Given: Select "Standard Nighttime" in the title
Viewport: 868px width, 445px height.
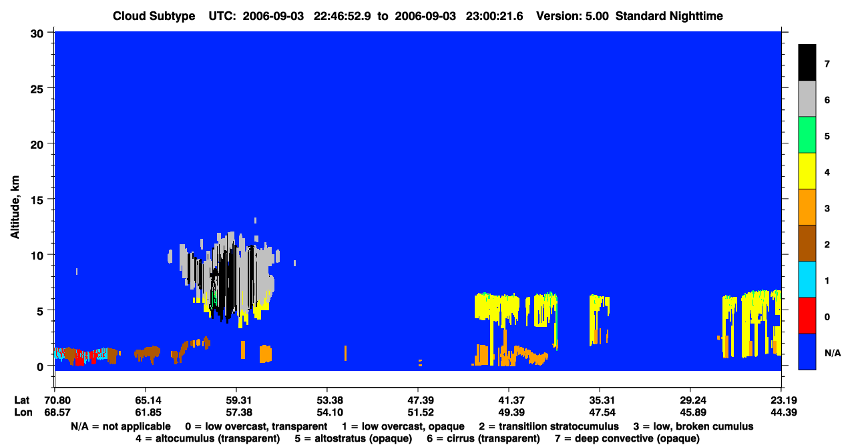Looking at the screenshot, I should 669,16.
